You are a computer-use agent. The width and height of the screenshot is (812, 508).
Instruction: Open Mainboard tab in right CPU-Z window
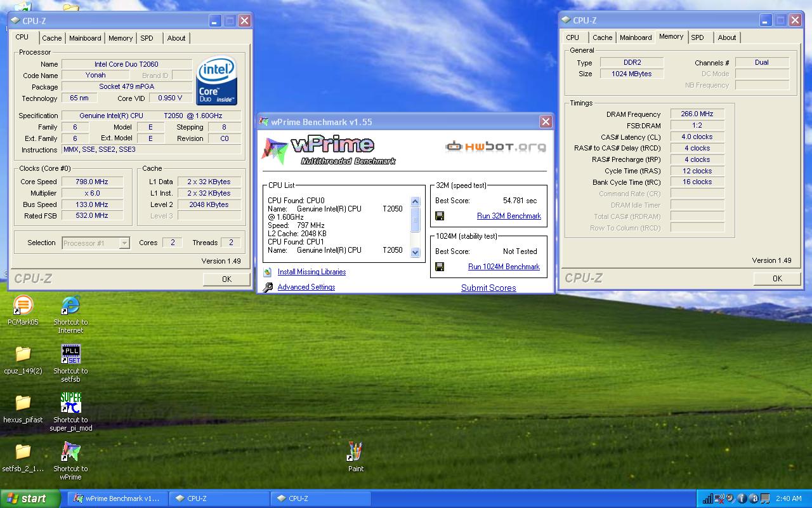pyautogui.click(x=636, y=37)
